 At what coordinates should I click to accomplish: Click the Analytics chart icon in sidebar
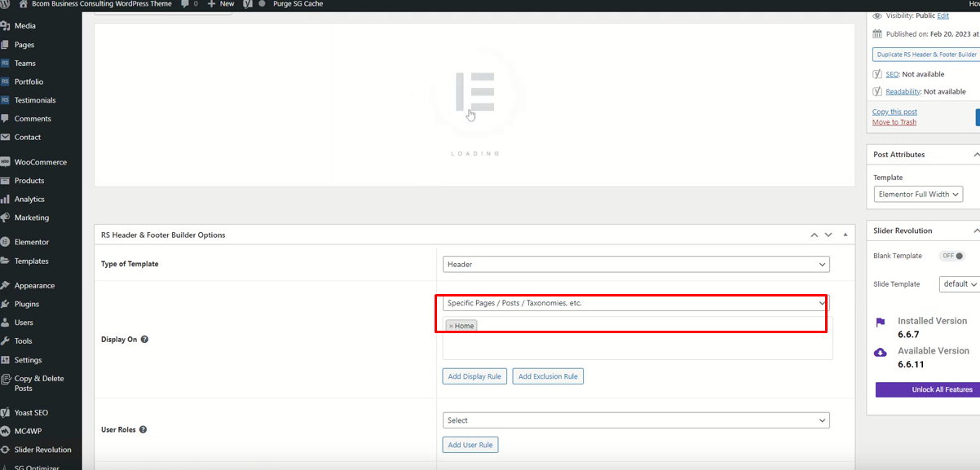coord(6,200)
